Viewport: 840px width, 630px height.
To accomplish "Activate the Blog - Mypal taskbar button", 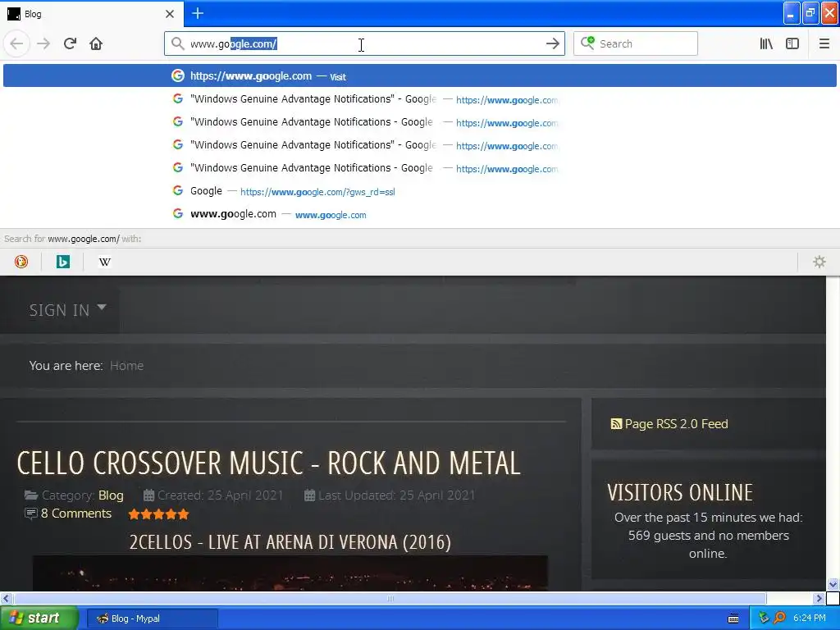I will coord(152,619).
